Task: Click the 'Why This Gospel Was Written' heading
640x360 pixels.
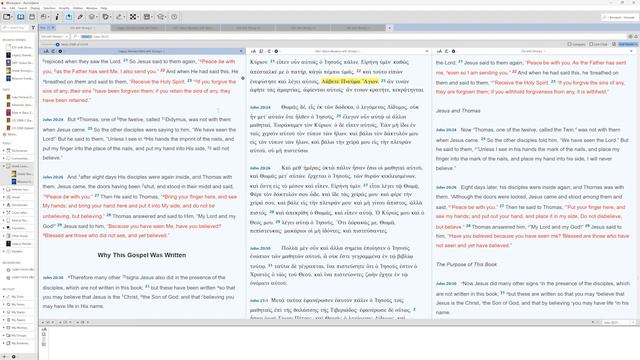Action: tap(142, 255)
